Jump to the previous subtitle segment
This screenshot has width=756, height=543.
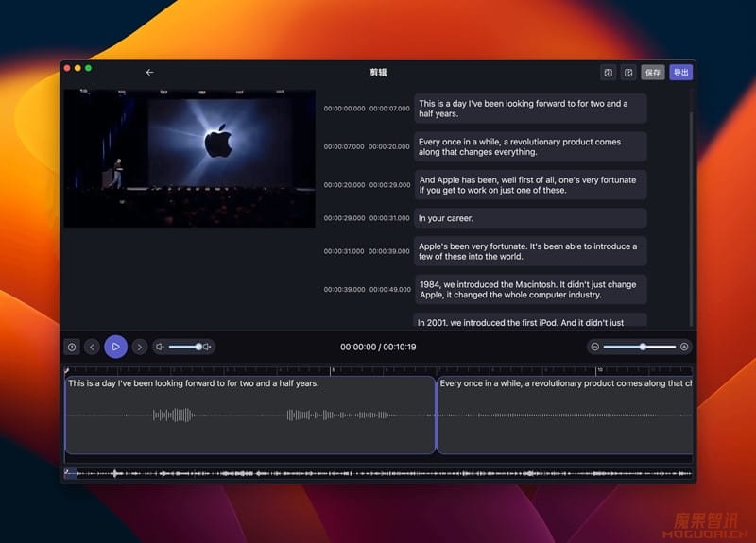(92, 347)
